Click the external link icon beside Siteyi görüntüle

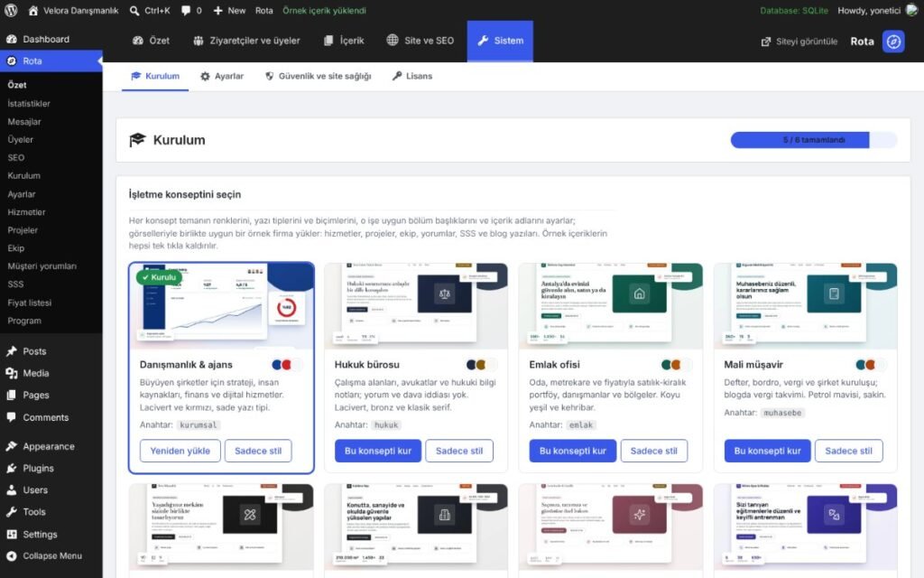tap(766, 42)
